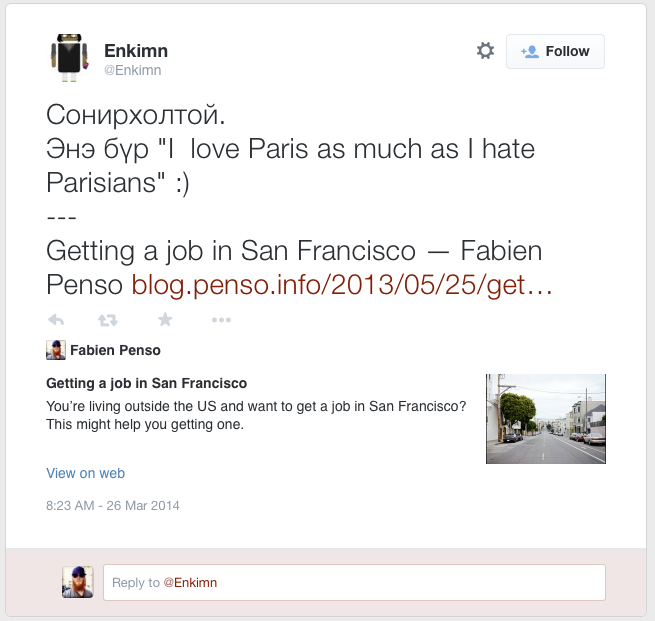Image resolution: width=655 pixels, height=621 pixels.
Task: Click your avatar beside the reply box
Action: click(78, 582)
